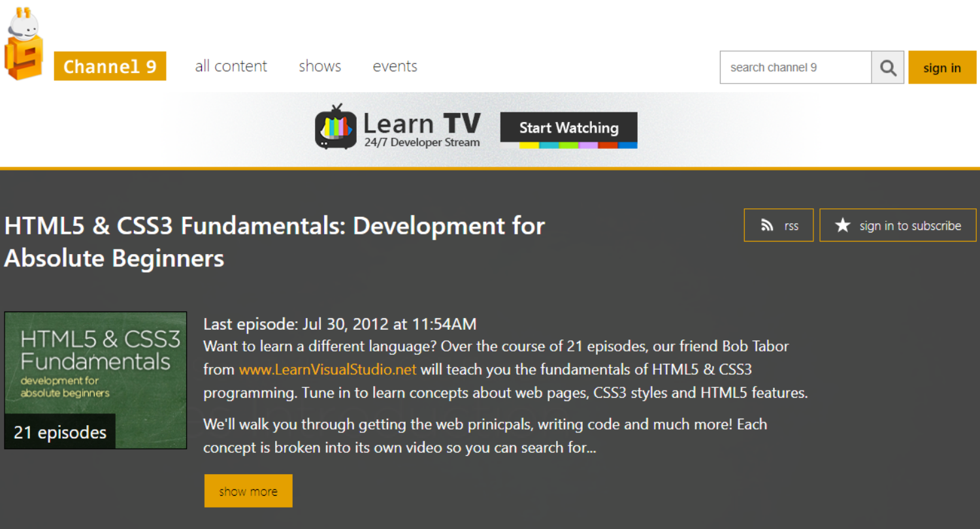The image size is (980, 529).
Task: Click the rss feed icon
Action: [x=767, y=226]
